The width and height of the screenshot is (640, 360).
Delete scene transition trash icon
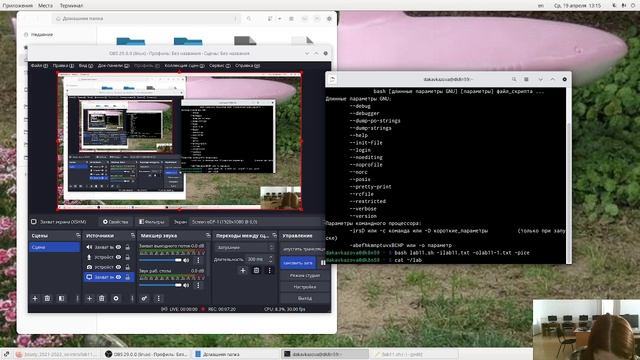[x=256, y=270]
